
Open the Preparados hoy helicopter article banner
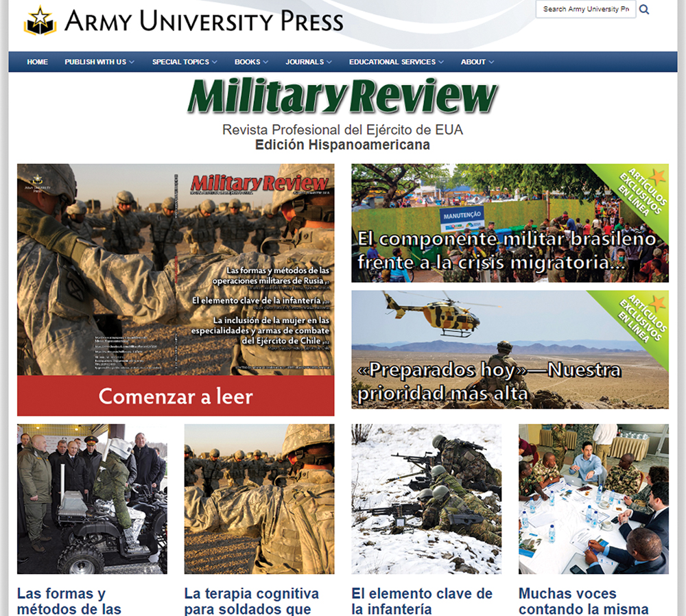pyautogui.click(x=510, y=350)
